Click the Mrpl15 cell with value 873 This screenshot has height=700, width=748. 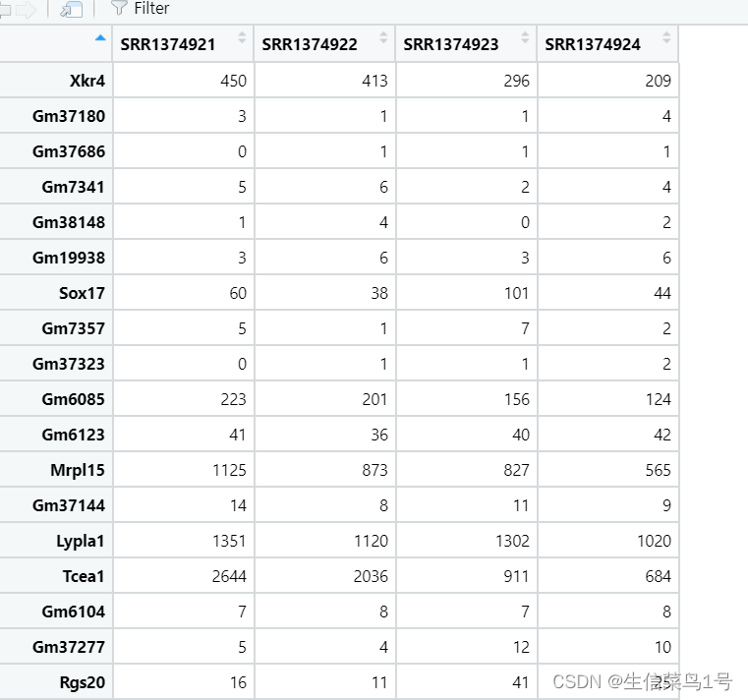[325, 470]
